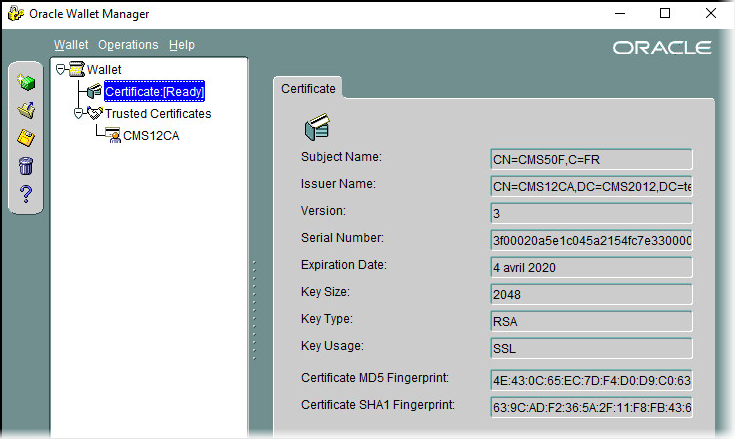The width and height of the screenshot is (736, 440).
Task: Collapse the Wallet tree node
Action: coord(61,70)
